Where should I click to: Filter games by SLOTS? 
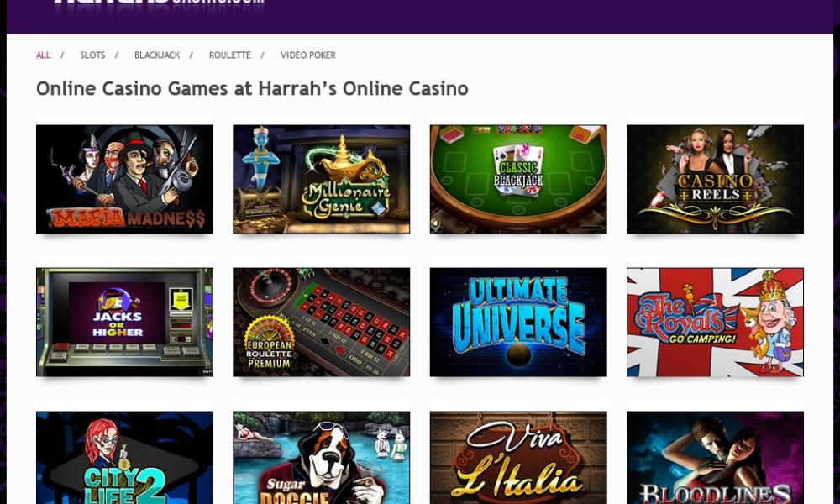coord(92,55)
